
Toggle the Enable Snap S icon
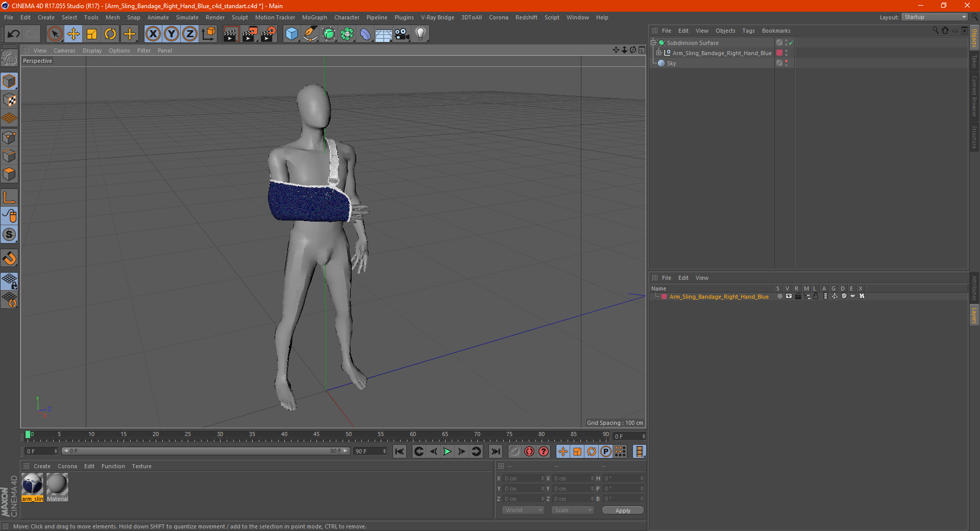(x=9, y=235)
